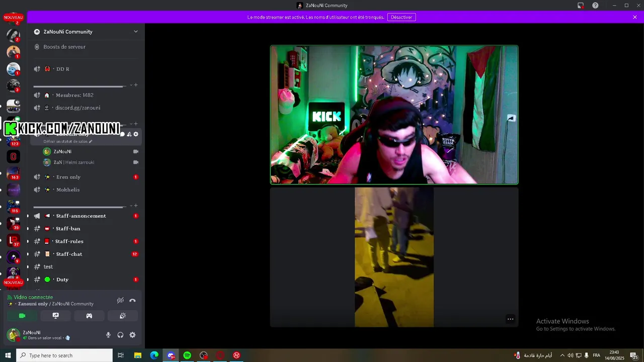Toggle noise suppression icon
The height and width of the screenshot is (362, 644).
(x=120, y=300)
